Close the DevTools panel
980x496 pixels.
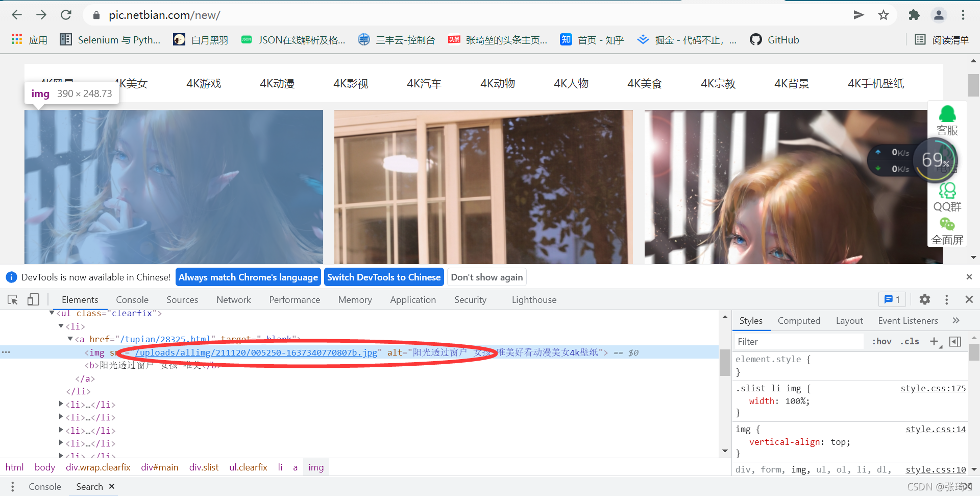(969, 300)
